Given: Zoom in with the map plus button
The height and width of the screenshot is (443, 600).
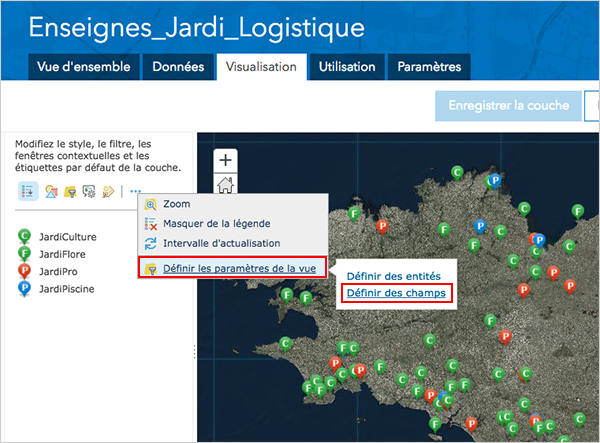Looking at the screenshot, I should coord(225,160).
